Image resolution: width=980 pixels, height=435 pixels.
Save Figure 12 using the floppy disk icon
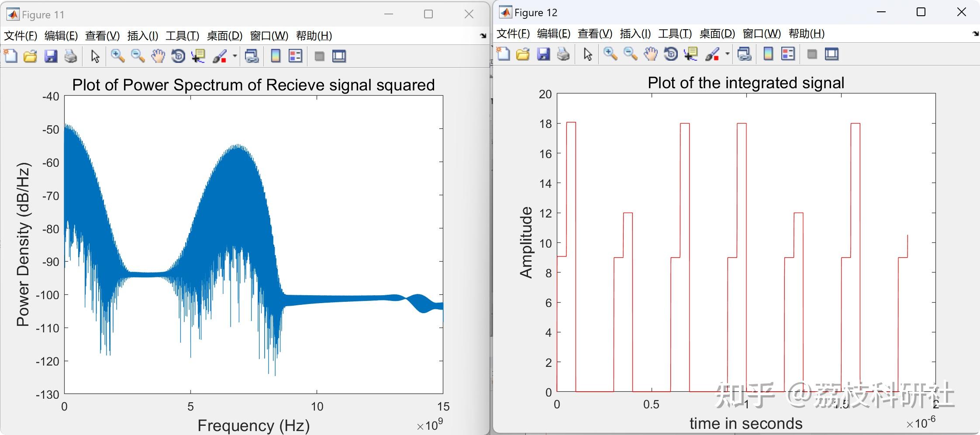[543, 54]
